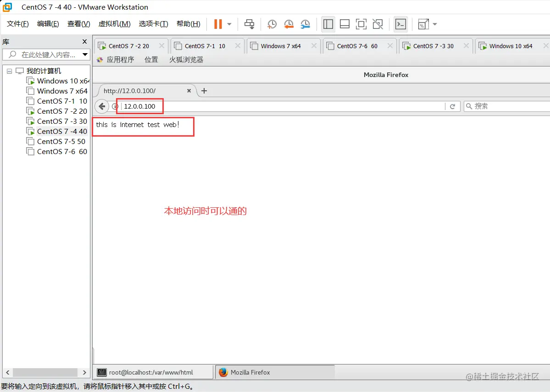Toggle free stretch display mode

point(378,24)
